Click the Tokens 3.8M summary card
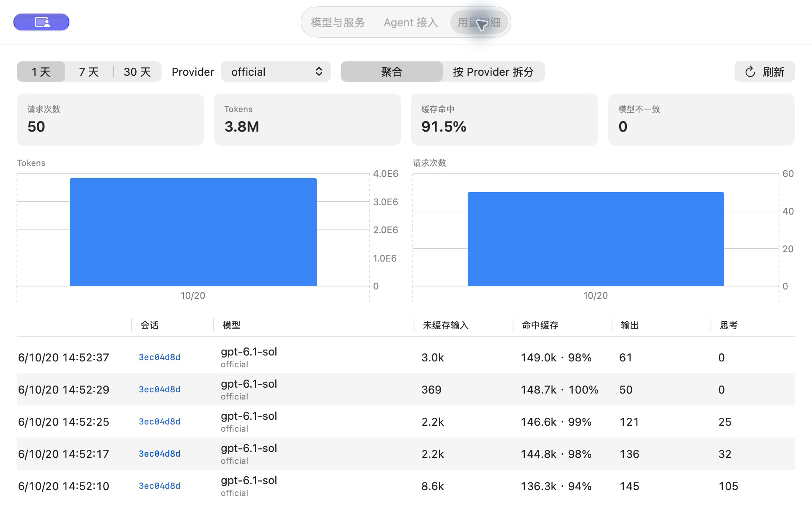 [307, 119]
